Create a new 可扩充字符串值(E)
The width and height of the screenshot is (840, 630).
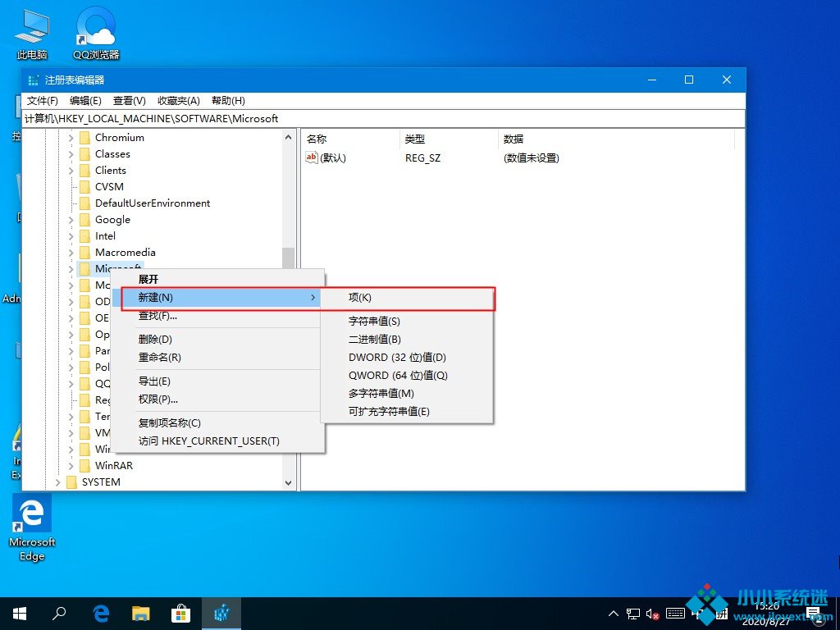[x=407, y=412]
